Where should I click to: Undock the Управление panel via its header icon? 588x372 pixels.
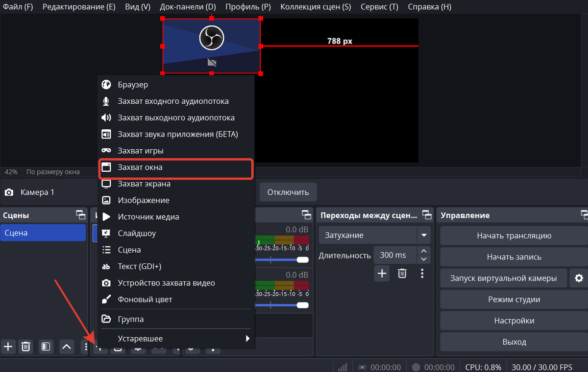584,215
